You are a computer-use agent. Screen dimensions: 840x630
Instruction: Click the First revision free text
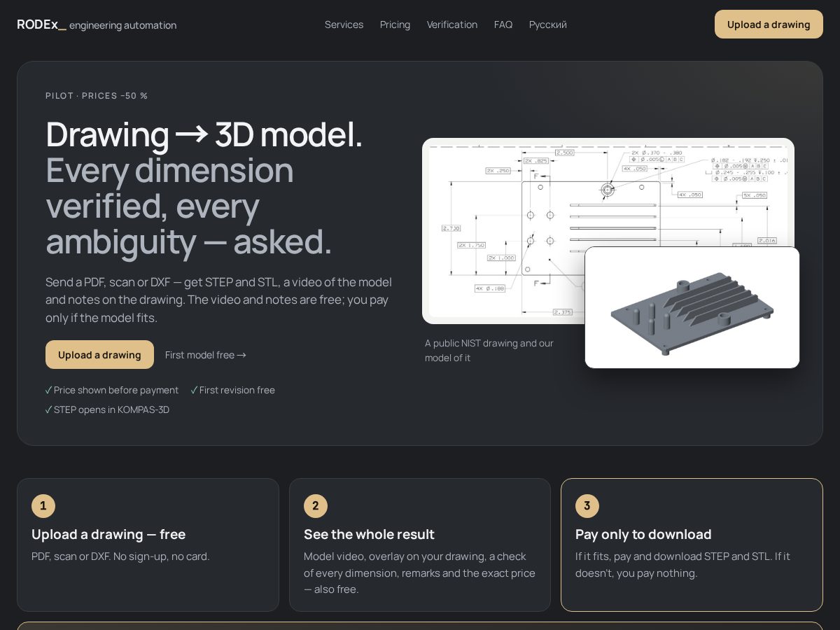pos(237,390)
